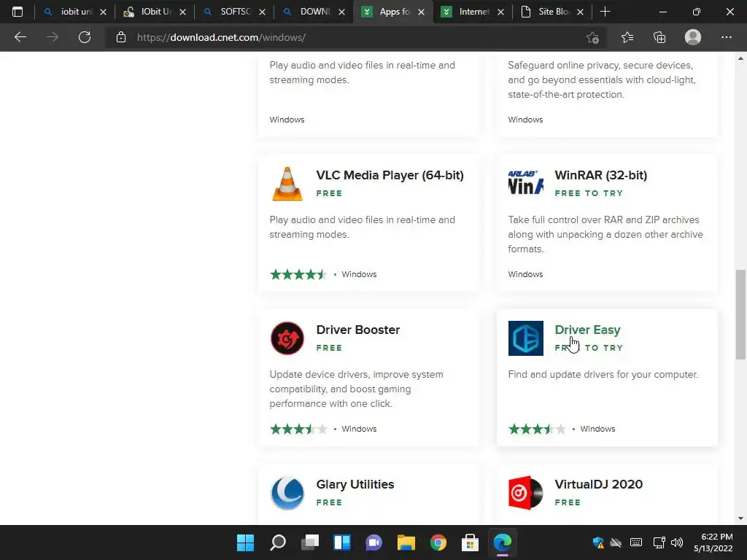Image resolution: width=747 pixels, height=560 pixels.
Task: Click the vertical scrollbar thumb
Action: [x=740, y=314]
